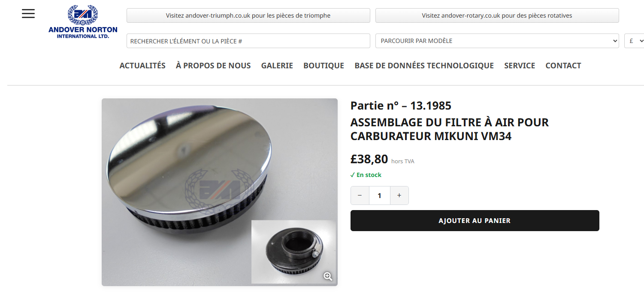The image size is (644, 296).
Task: Click the Andover Norton logo
Action: click(83, 21)
